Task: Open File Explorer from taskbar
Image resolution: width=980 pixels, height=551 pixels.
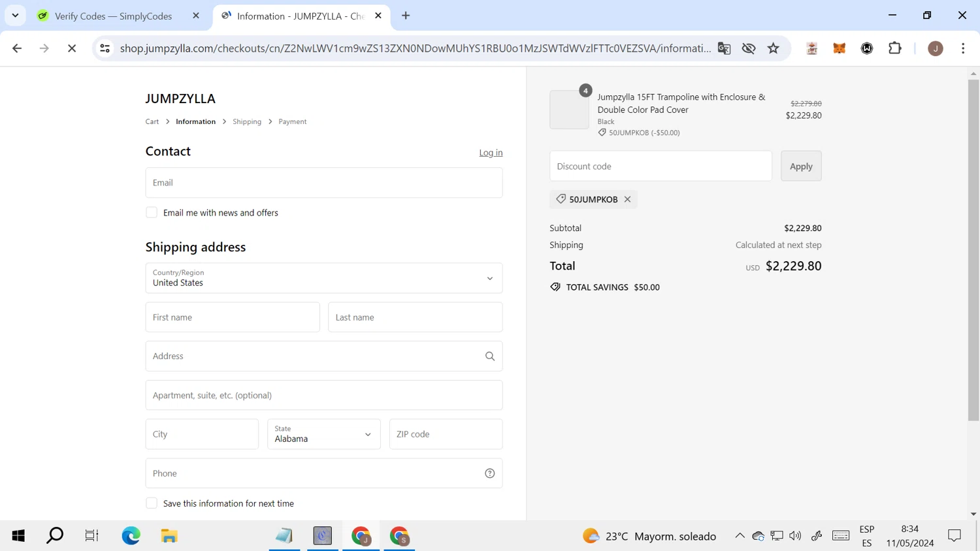Action: 169,536
